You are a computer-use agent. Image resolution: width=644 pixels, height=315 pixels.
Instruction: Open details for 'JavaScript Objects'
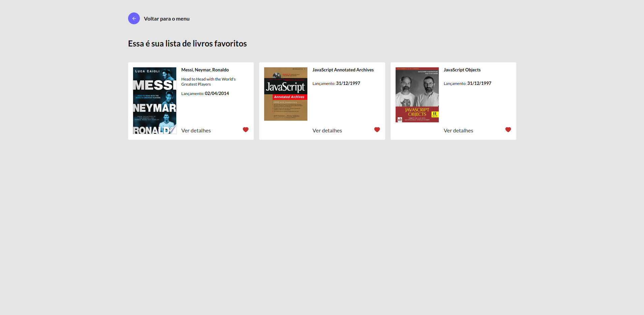458,130
